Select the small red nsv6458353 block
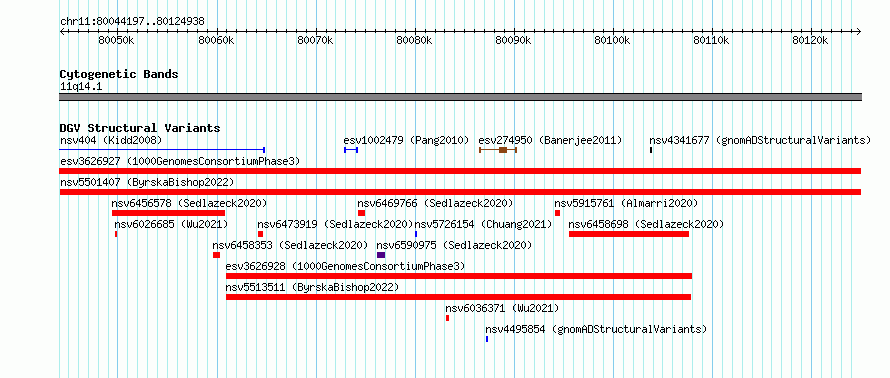This screenshot has height=378, width=890. tap(216, 255)
